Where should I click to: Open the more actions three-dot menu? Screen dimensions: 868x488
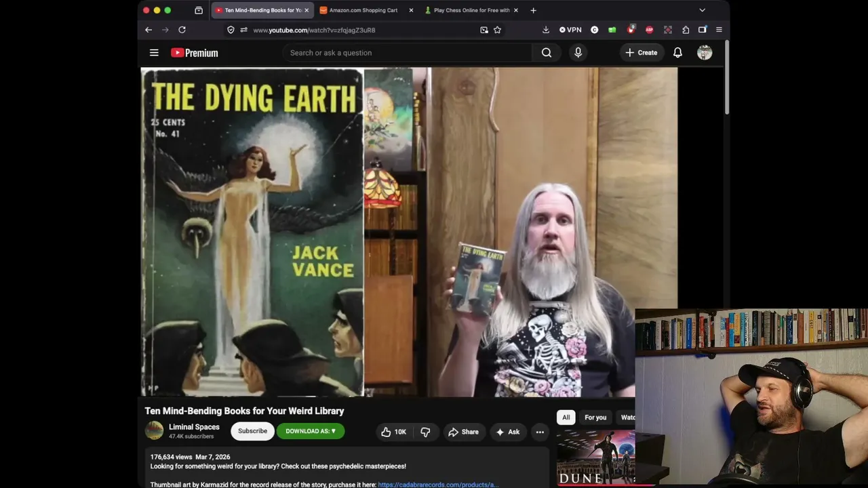(540, 432)
